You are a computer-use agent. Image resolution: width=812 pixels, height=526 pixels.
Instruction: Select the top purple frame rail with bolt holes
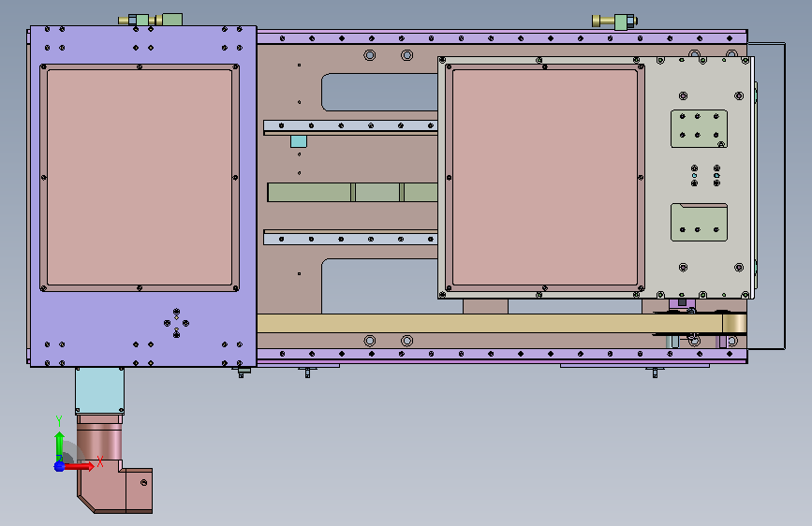click(502, 37)
